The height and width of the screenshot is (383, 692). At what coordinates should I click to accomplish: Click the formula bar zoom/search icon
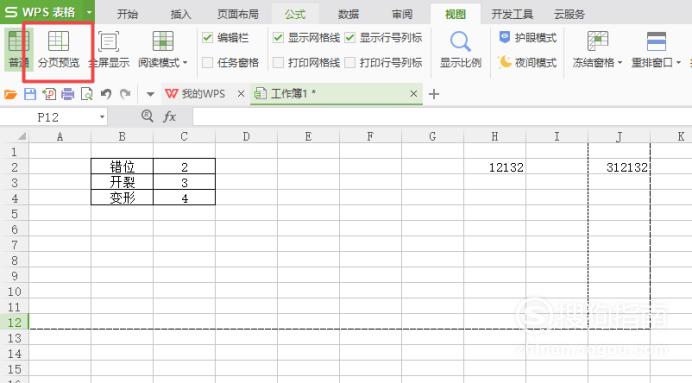[x=147, y=116]
